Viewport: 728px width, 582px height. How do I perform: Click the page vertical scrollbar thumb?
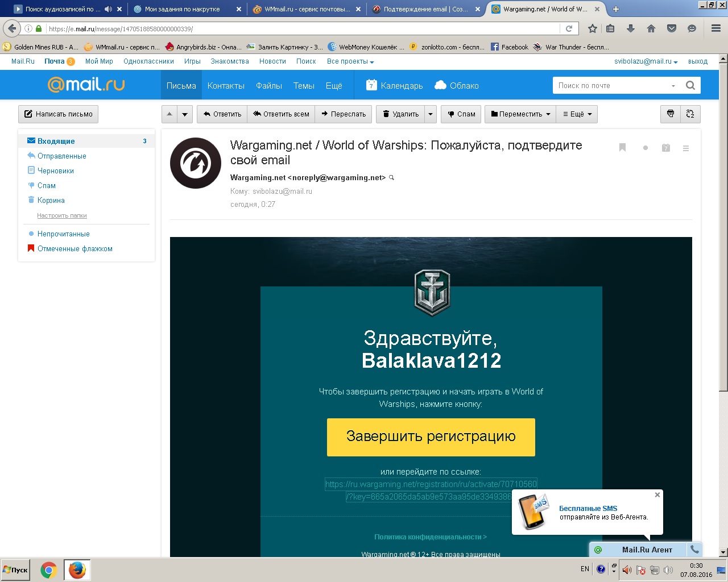coord(723,227)
